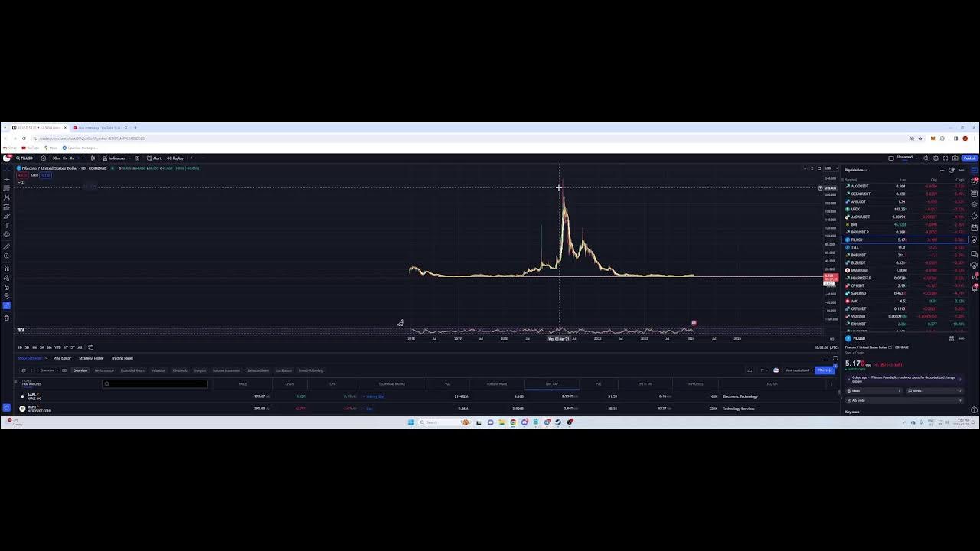The width and height of the screenshot is (980, 551).
Task: Switch to the Pine Editor tab
Action: (x=62, y=358)
